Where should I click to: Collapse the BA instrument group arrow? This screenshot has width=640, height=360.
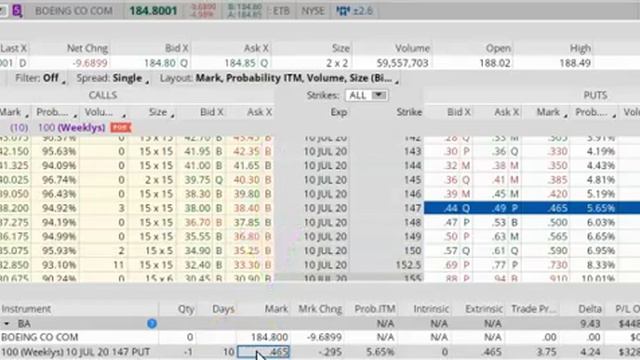7,324
